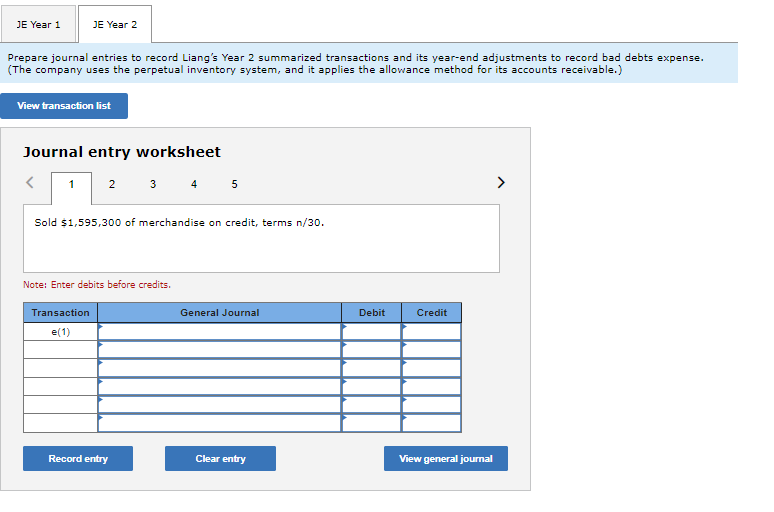774x512 pixels.
Task: Open worksheet entry tab 3
Action: point(153,185)
